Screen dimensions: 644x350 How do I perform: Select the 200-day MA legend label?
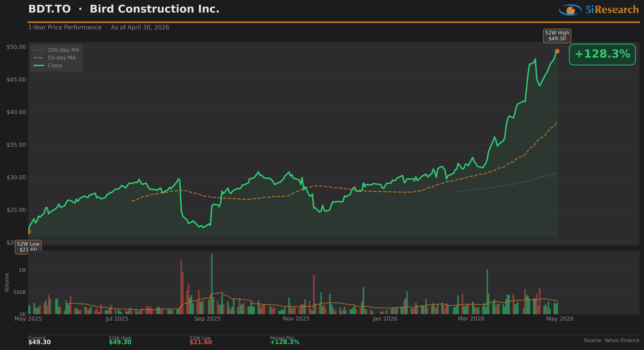point(63,50)
